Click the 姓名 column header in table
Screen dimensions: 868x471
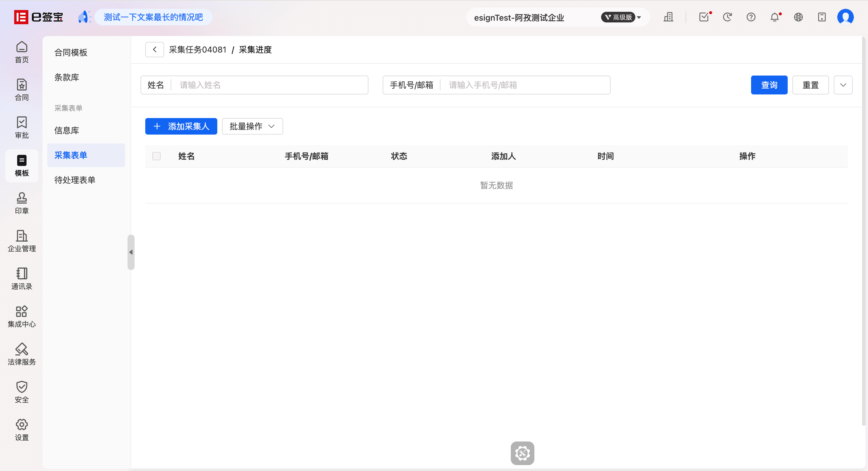coord(186,156)
